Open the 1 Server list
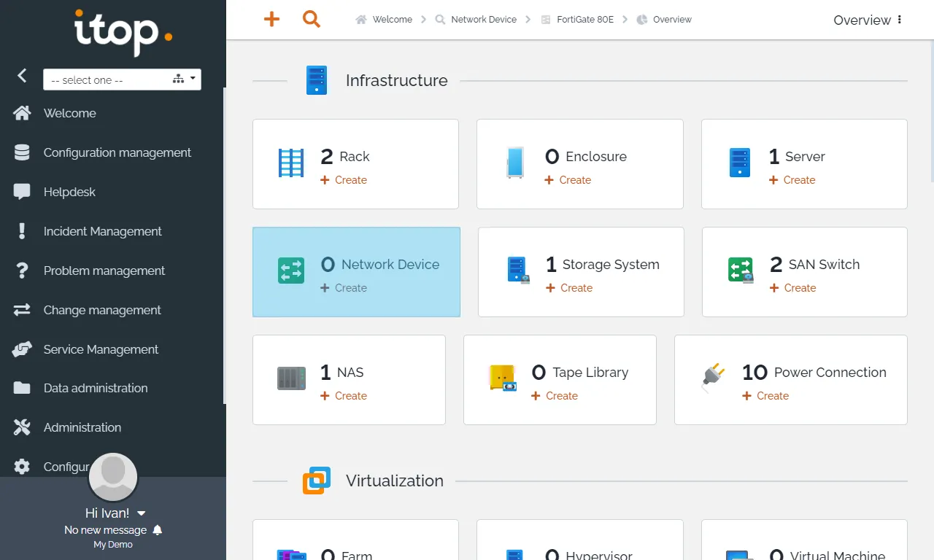The width and height of the screenshot is (934, 560). pos(797,156)
